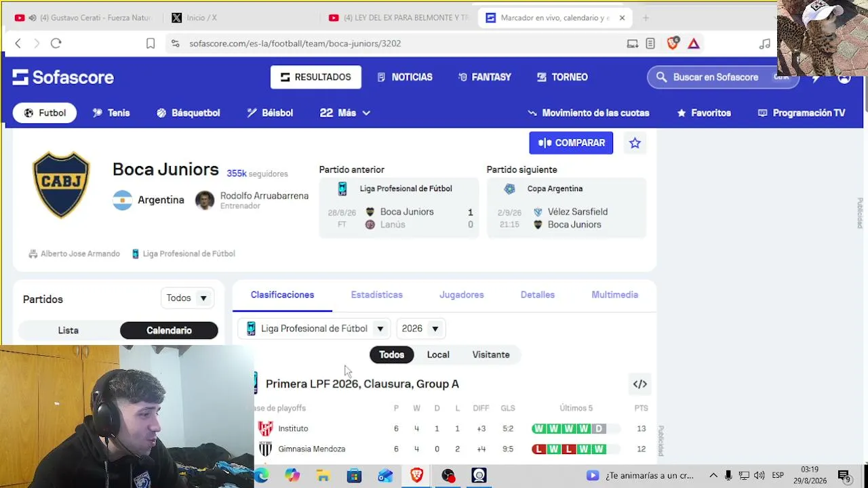Click the Copa Argentina competition icon
Viewport: 868px width, 488px height.
pos(510,189)
